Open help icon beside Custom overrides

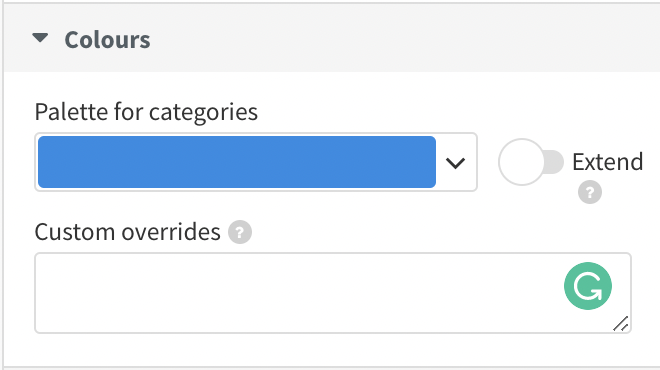pyautogui.click(x=240, y=232)
